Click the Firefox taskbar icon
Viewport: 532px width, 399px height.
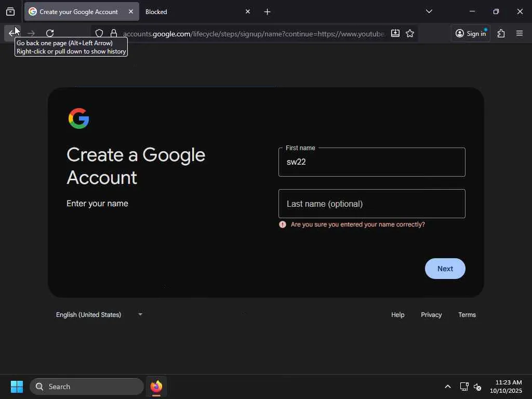(156, 387)
